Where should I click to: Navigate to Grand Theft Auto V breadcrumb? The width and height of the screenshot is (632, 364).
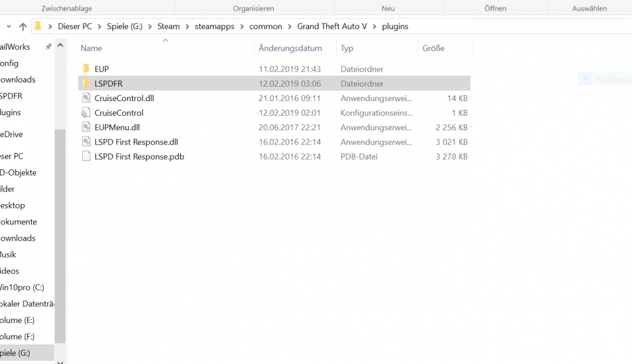[x=332, y=26]
